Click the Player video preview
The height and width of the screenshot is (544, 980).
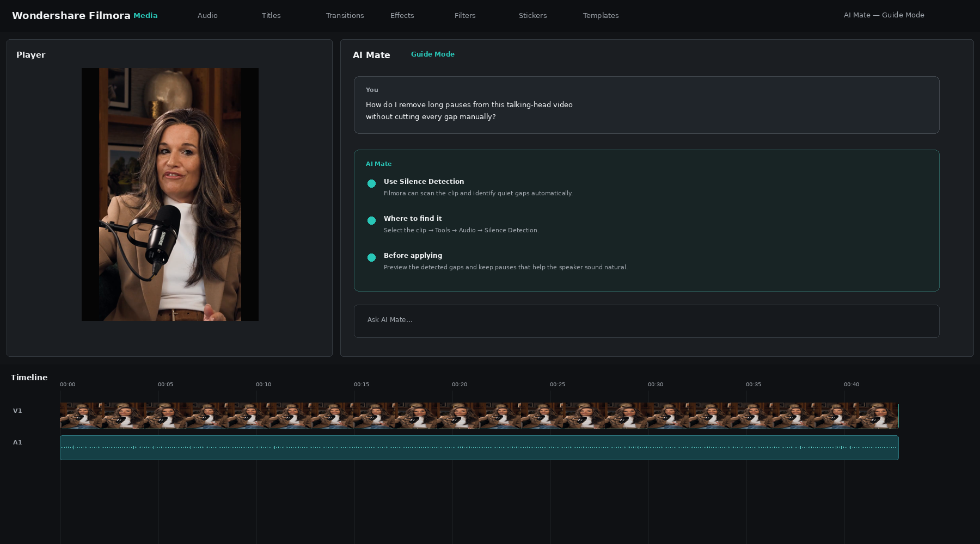pyautogui.click(x=170, y=194)
